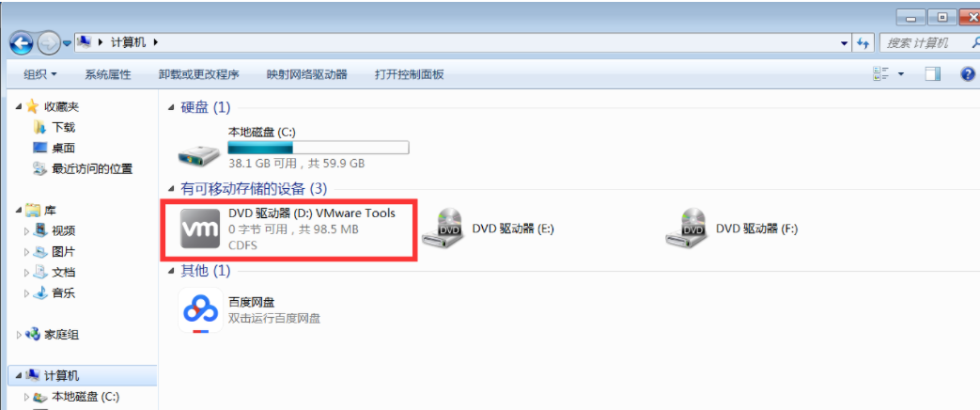Select the 百度网盘 cloud icon
The image size is (980, 410).
tap(201, 309)
